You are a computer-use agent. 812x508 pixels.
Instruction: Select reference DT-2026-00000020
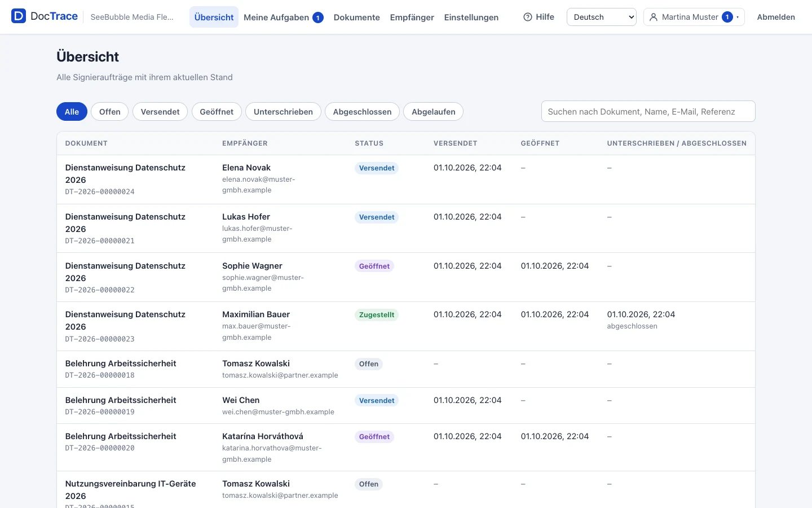coord(100,448)
